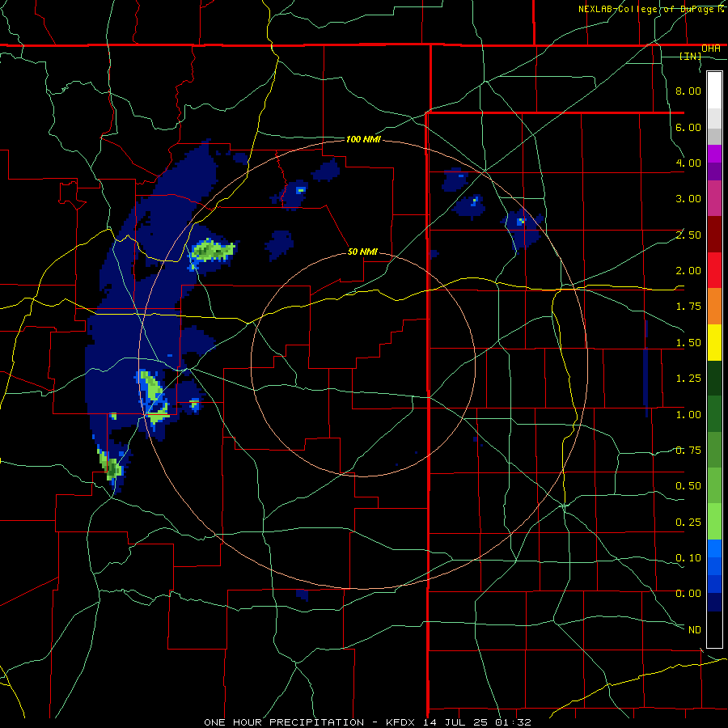The height and width of the screenshot is (728, 728).
Task: Click the 1.50 legend value
Action: click(688, 343)
